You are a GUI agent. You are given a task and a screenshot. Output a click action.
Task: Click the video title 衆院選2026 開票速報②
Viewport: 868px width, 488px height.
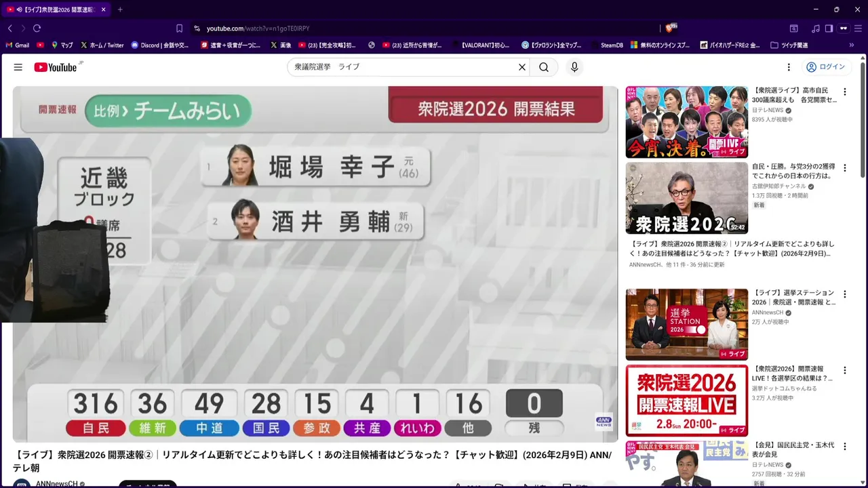tap(312, 461)
